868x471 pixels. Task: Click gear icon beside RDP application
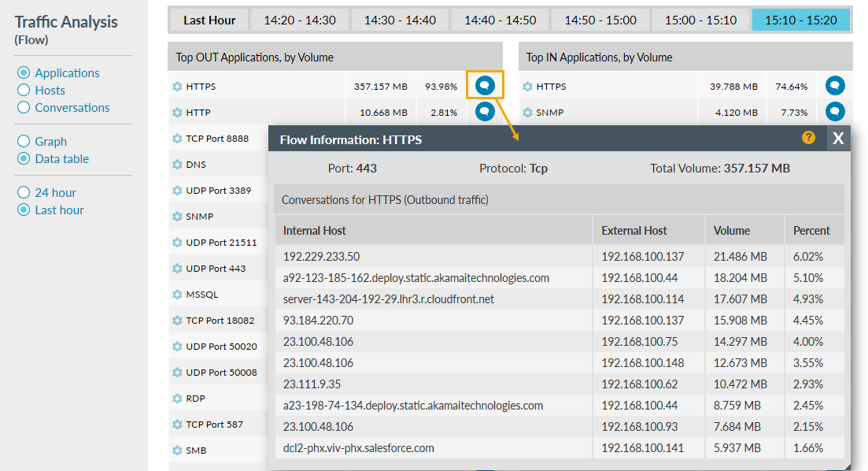[x=177, y=399]
